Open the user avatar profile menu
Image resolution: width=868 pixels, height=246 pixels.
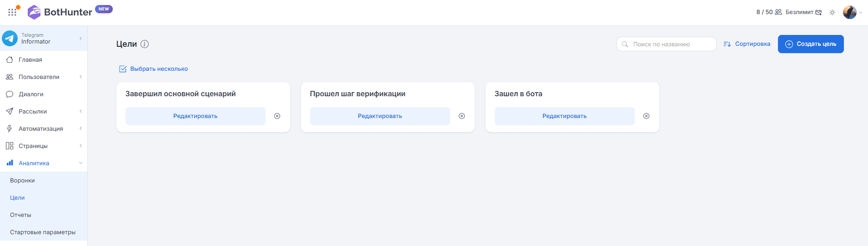[x=850, y=12]
